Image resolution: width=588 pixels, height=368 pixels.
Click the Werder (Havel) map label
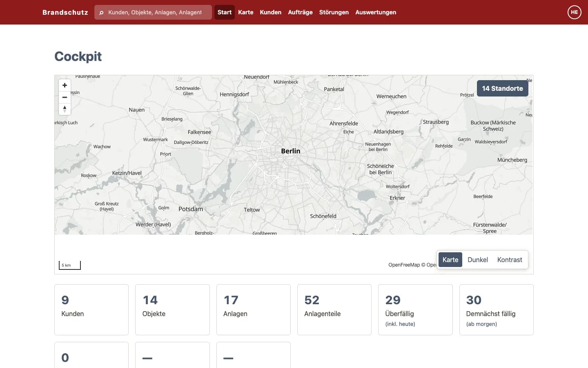[x=153, y=224]
